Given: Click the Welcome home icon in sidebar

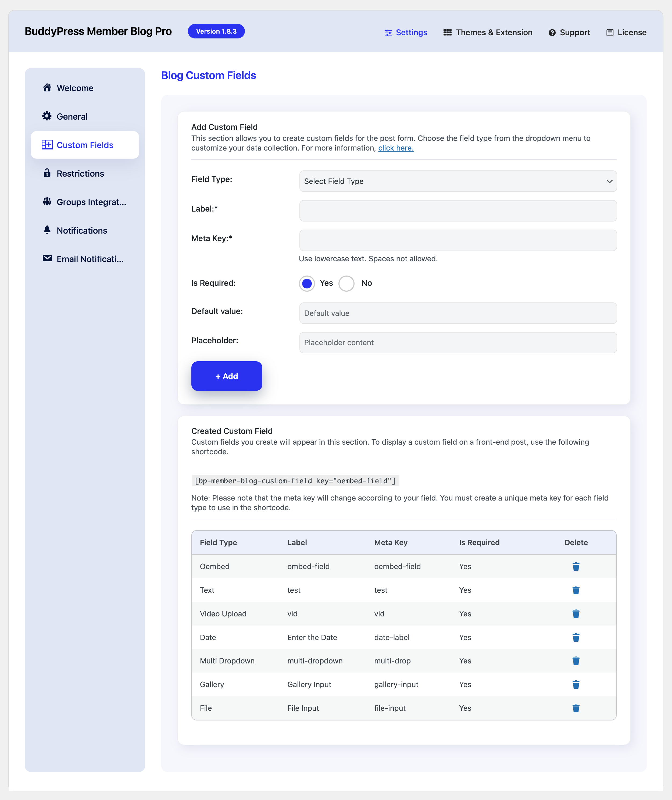Looking at the screenshot, I should (47, 88).
